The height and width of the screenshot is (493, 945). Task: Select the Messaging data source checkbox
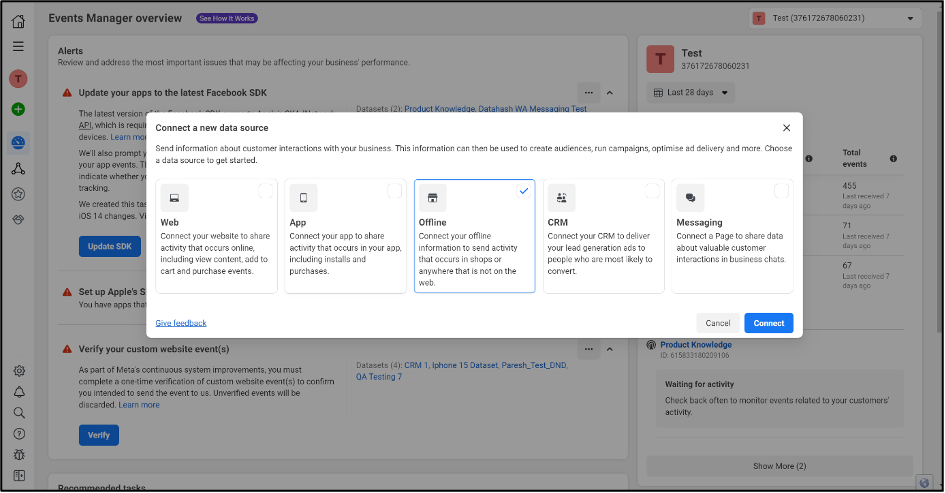click(781, 191)
